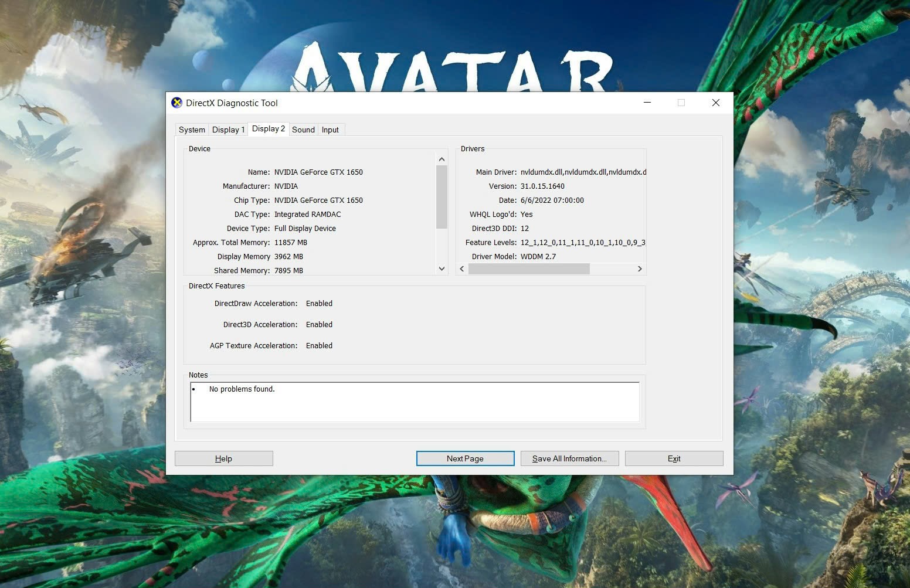Switch to the Input tab

(330, 130)
